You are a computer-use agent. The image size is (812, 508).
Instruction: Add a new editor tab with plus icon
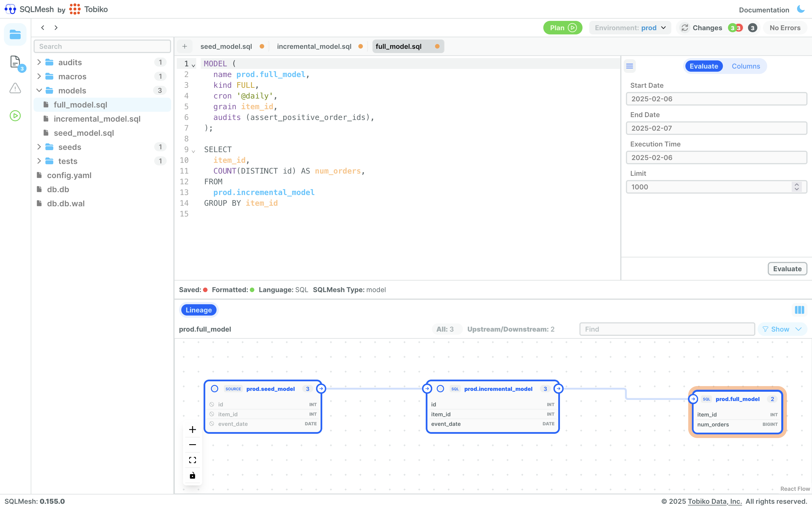tap(185, 46)
